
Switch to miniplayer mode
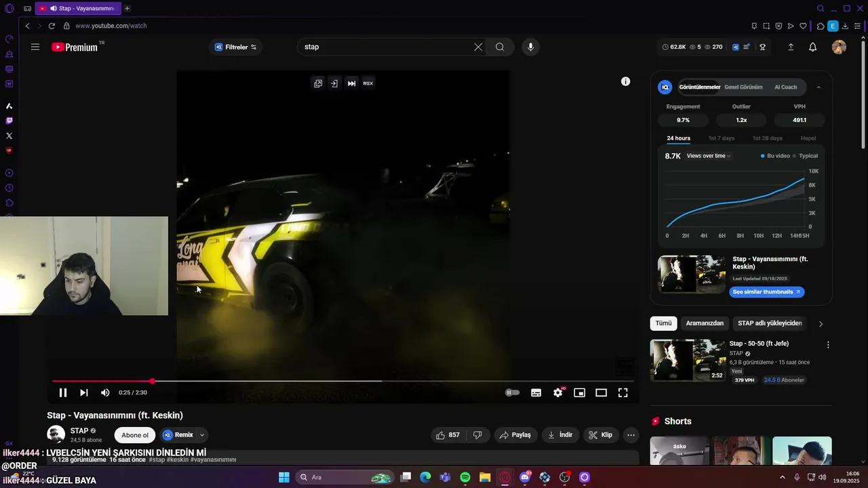579,392
